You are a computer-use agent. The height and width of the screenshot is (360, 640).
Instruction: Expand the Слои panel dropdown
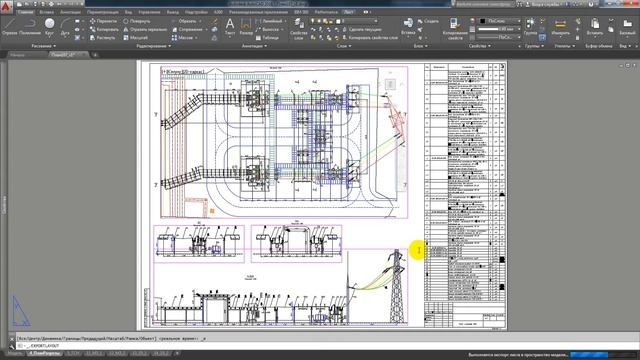[344, 46]
